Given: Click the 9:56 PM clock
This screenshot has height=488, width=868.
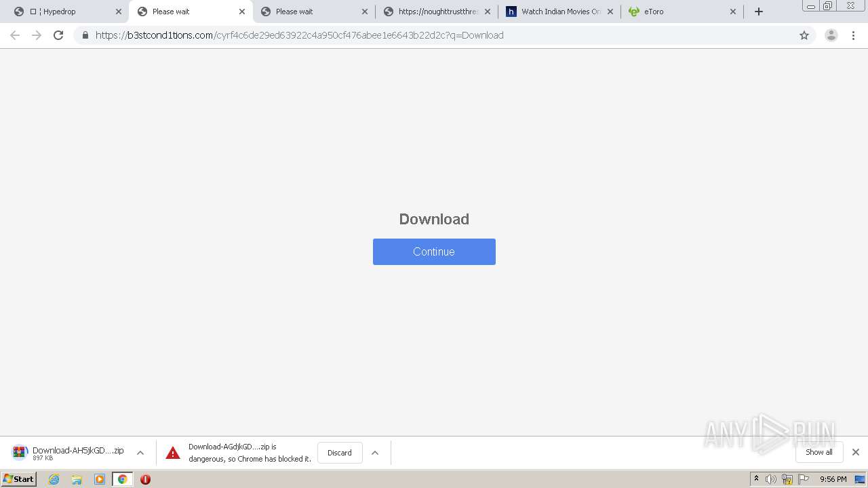Looking at the screenshot, I should (x=833, y=479).
